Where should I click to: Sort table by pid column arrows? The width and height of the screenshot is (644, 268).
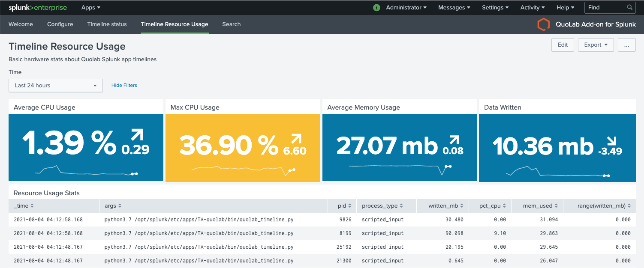click(350, 206)
